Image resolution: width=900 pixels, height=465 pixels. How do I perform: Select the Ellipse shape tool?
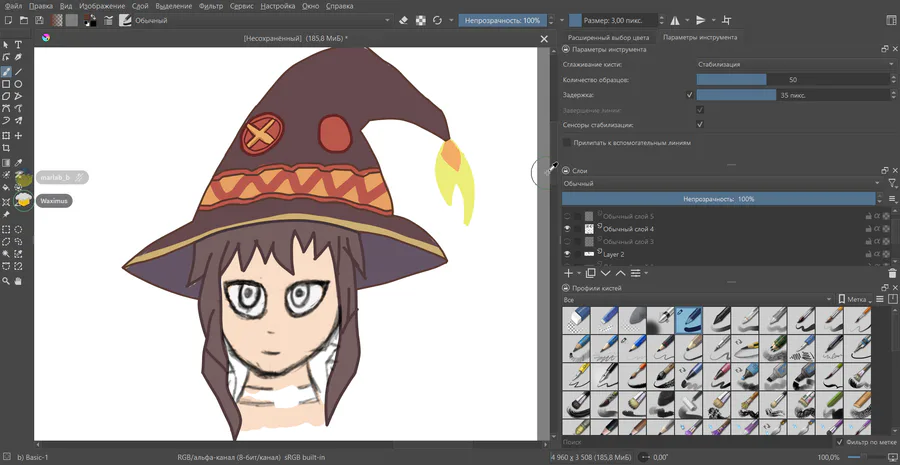(19, 84)
